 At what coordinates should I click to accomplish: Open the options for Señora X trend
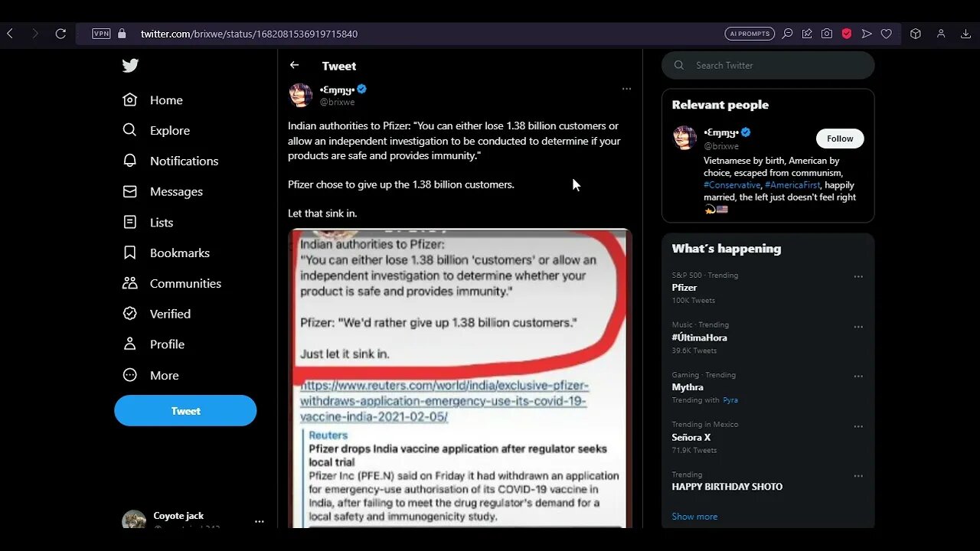click(858, 426)
